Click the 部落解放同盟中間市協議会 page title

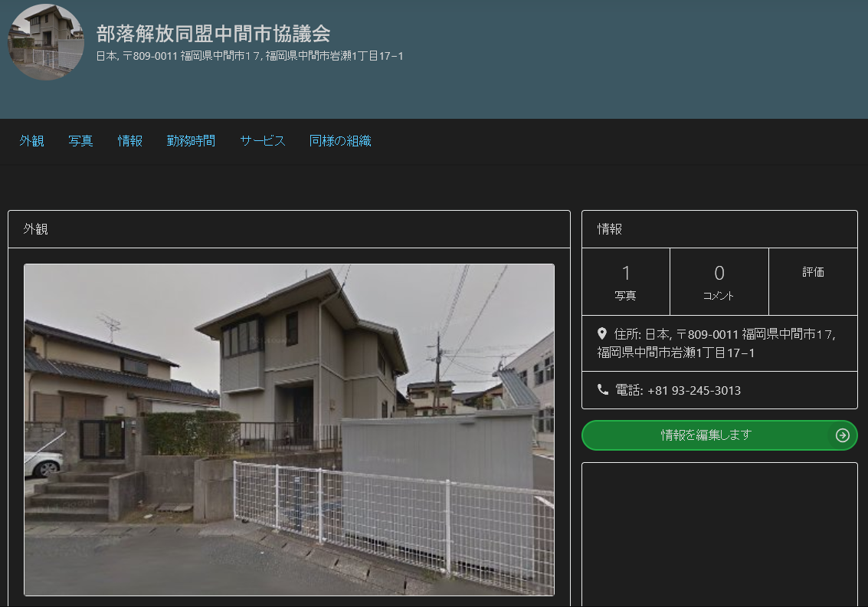click(213, 33)
